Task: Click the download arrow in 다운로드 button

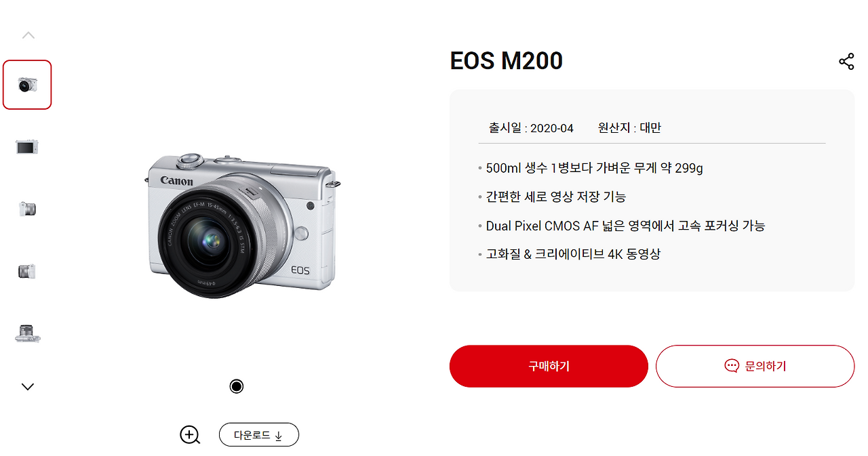Action: [278, 436]
